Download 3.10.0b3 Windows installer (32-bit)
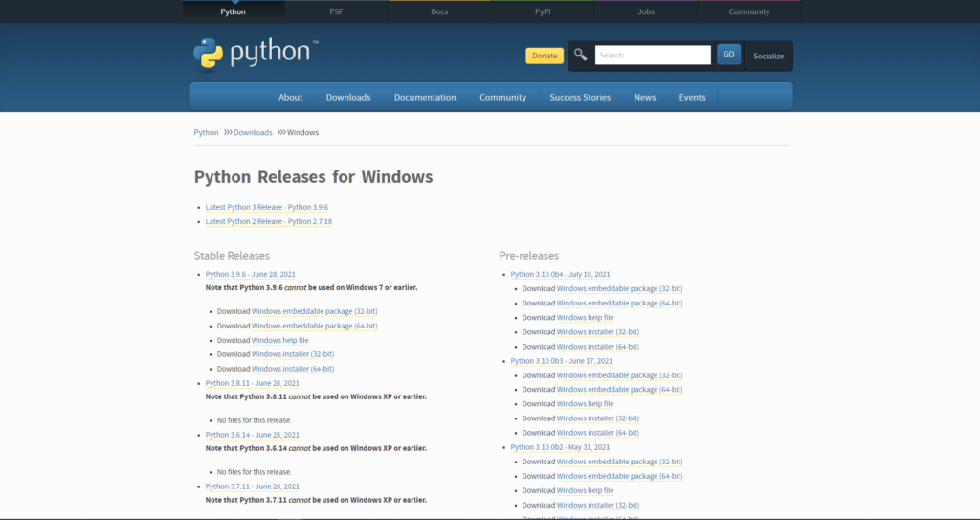 click(x=598, y=418)
